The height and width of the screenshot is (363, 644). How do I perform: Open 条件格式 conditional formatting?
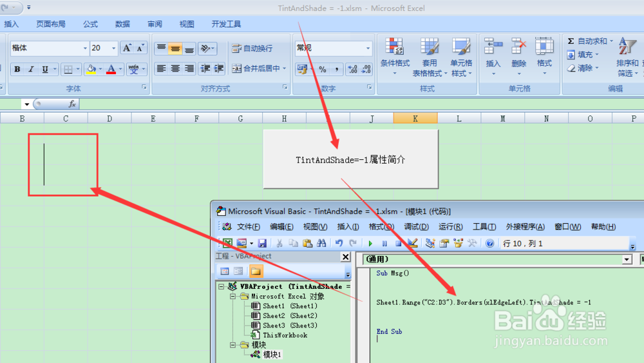tap(395, 57)
